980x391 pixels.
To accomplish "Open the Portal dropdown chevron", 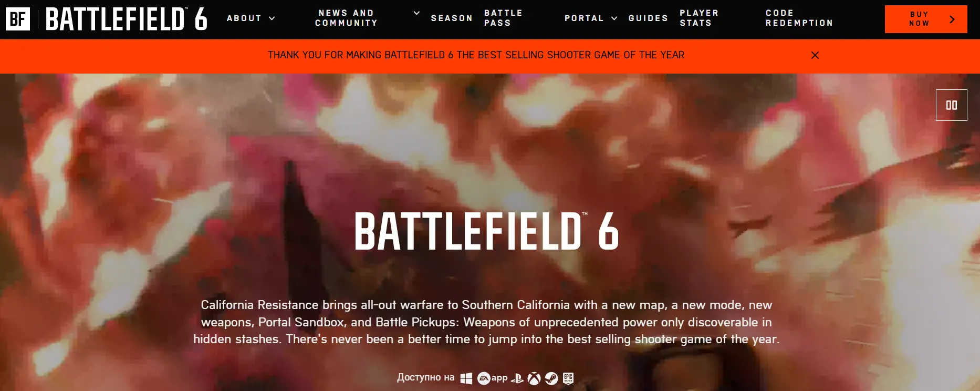I will pyautogui.click(x=614, y=18).
